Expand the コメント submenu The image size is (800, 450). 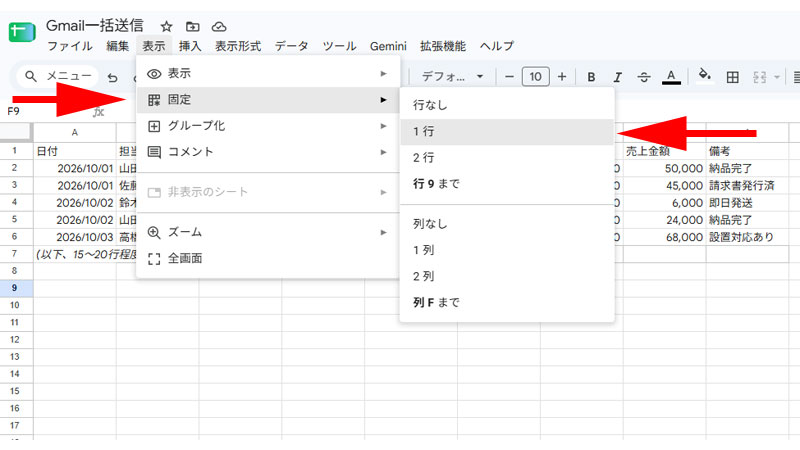tap(267, 152)
